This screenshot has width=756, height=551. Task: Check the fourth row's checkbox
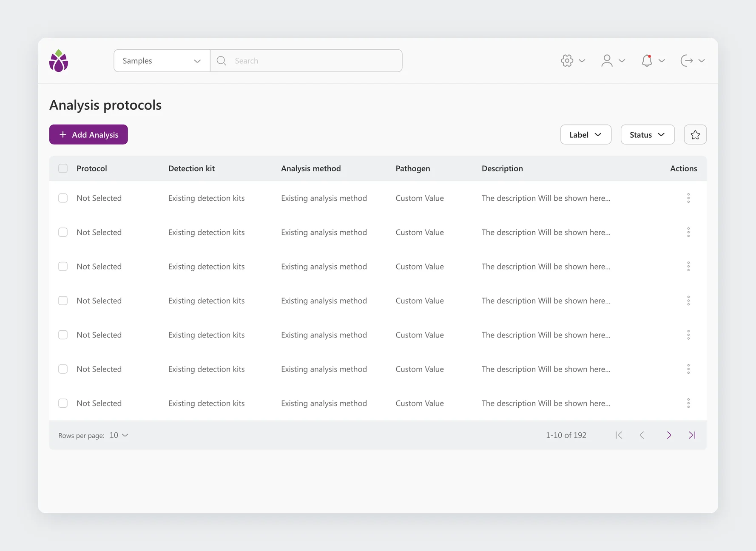[63, 301]
